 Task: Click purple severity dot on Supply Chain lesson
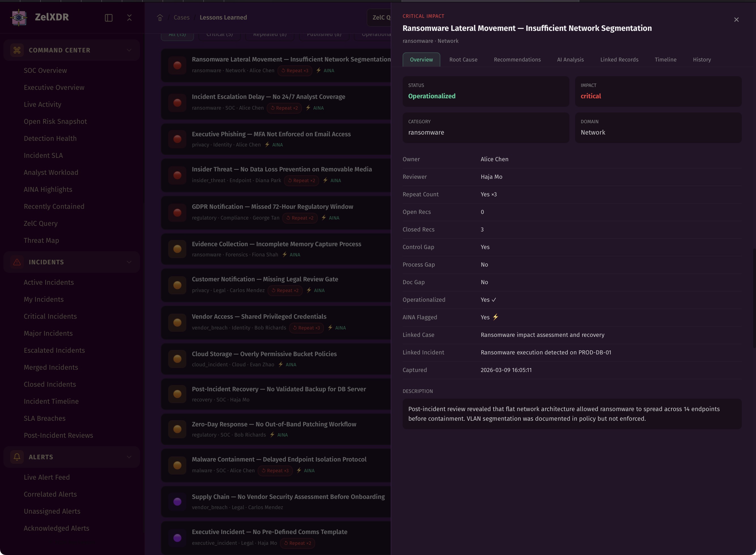coord(177,501)
